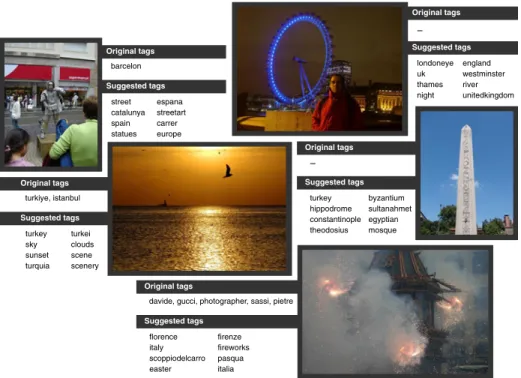Open the stone obelisk photo
The image size is (521, 378).
[x=466, y=173]
